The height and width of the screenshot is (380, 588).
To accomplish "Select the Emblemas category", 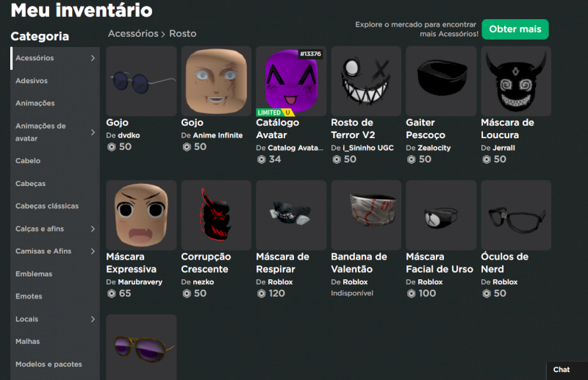I will (55, 274).
